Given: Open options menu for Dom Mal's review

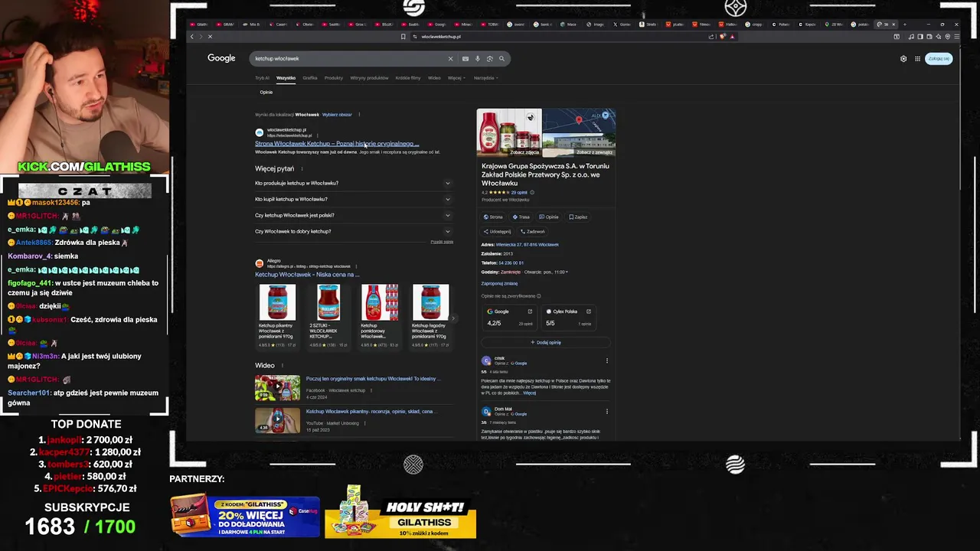Looking at the screenshot, I should pos(607,411).
